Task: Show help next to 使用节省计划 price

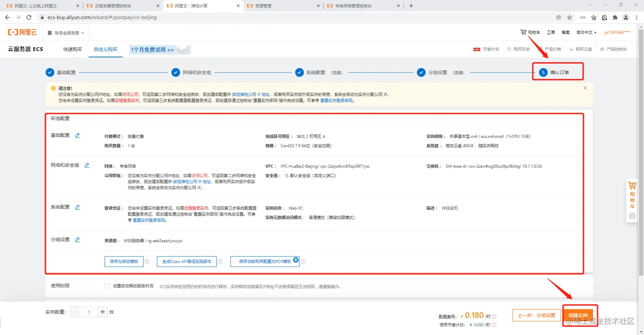Action: tap(494, 325)
